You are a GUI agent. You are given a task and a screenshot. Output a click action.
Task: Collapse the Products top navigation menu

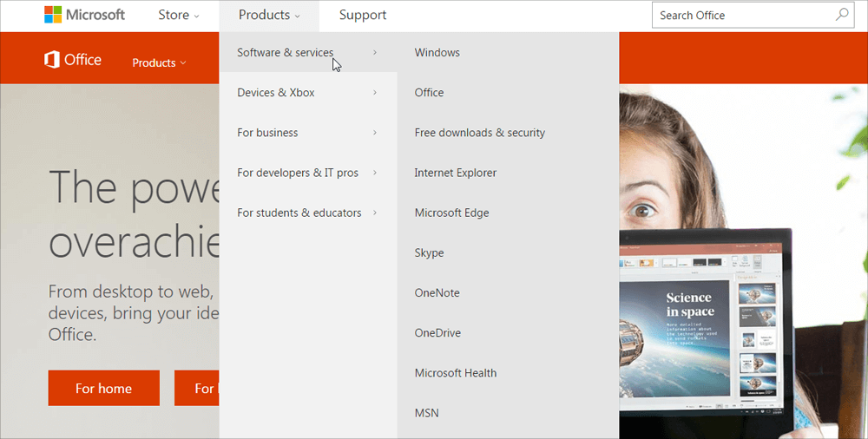point(269,15)
